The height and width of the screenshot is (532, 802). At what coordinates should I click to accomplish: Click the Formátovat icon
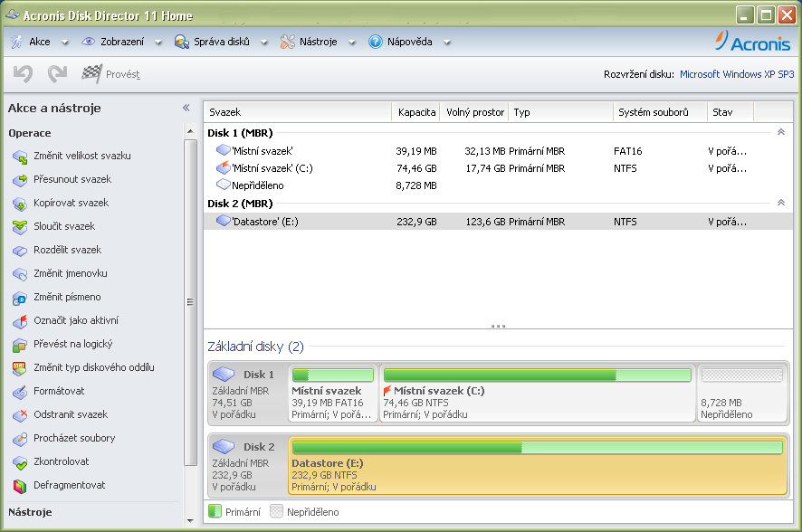pyautogui.click(x=20, y=392)
